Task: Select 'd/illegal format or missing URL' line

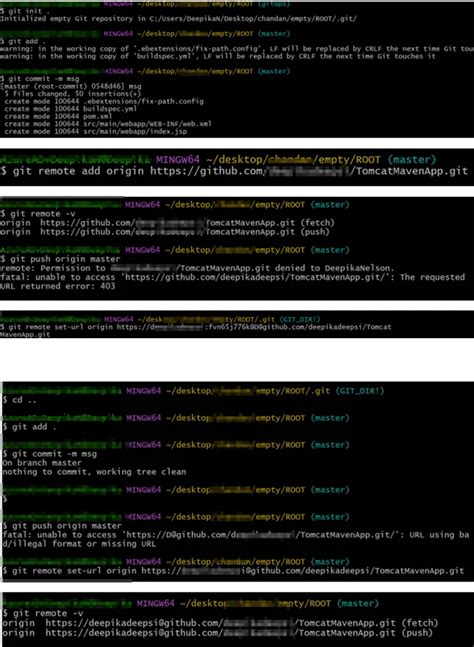Action: click(x=79, y=544)
